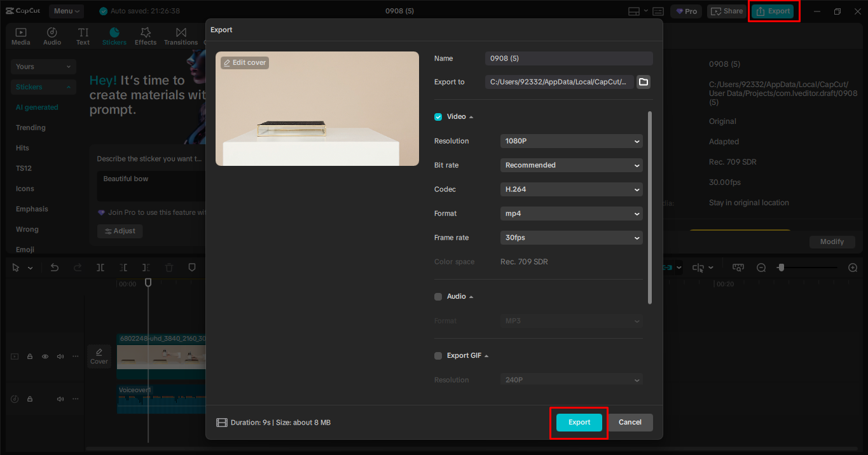
Task: Click the zoom out magnifier on timeline
Action: pyautogui.click(x=761, y=268)
